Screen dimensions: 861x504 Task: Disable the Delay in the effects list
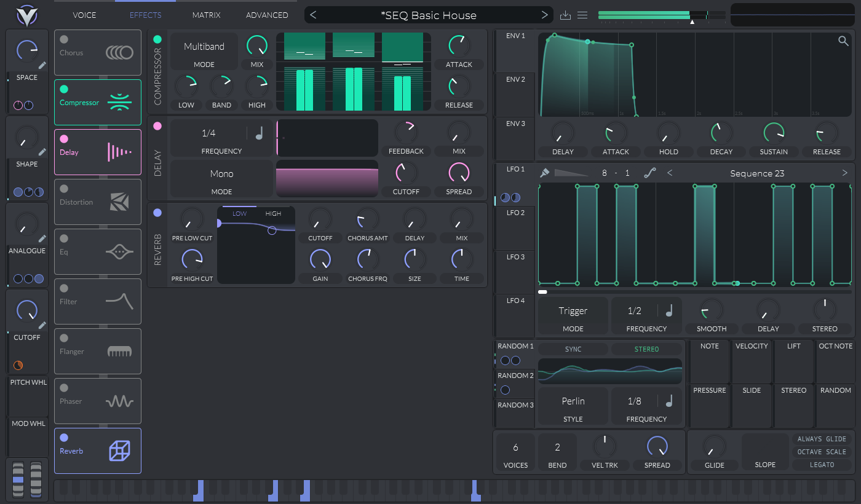64,139
